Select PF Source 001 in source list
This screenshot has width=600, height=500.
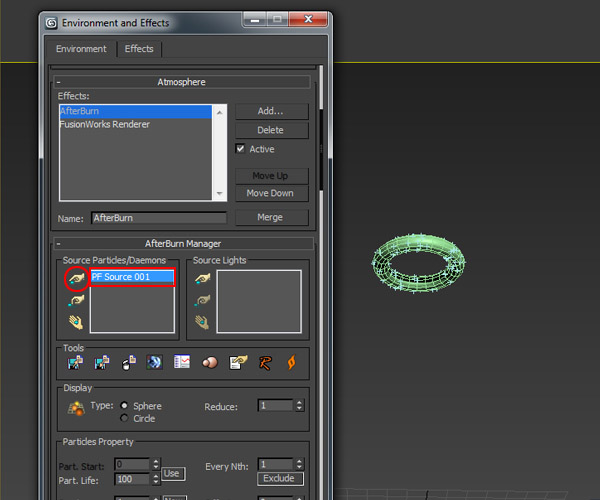(132, 277)
